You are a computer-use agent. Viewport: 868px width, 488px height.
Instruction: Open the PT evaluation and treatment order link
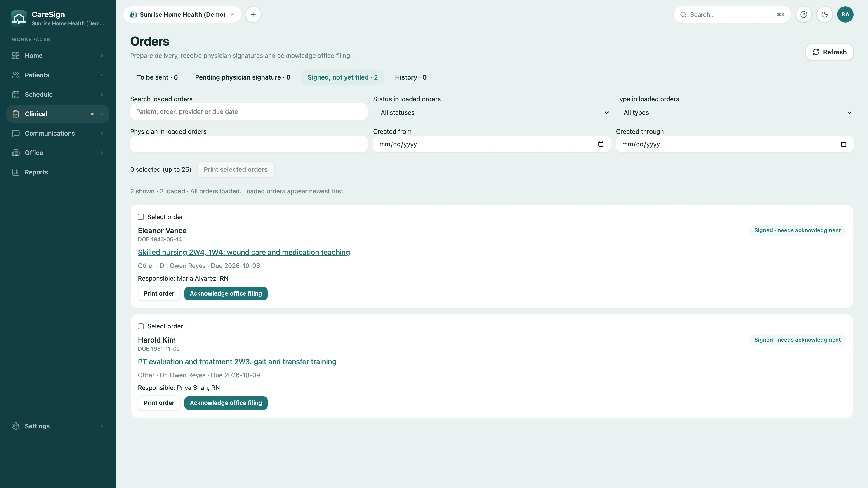click(237, 362)
